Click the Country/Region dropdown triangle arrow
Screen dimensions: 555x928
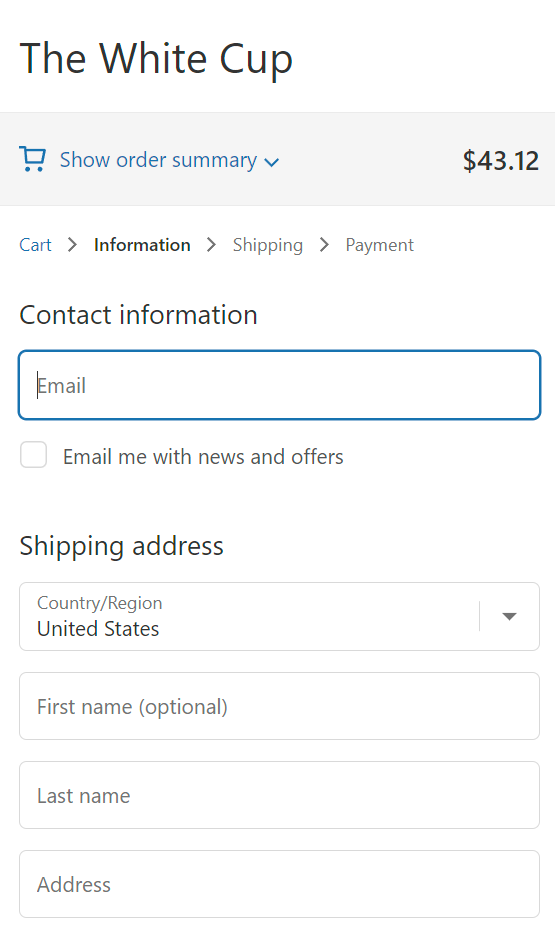point(509,617)
